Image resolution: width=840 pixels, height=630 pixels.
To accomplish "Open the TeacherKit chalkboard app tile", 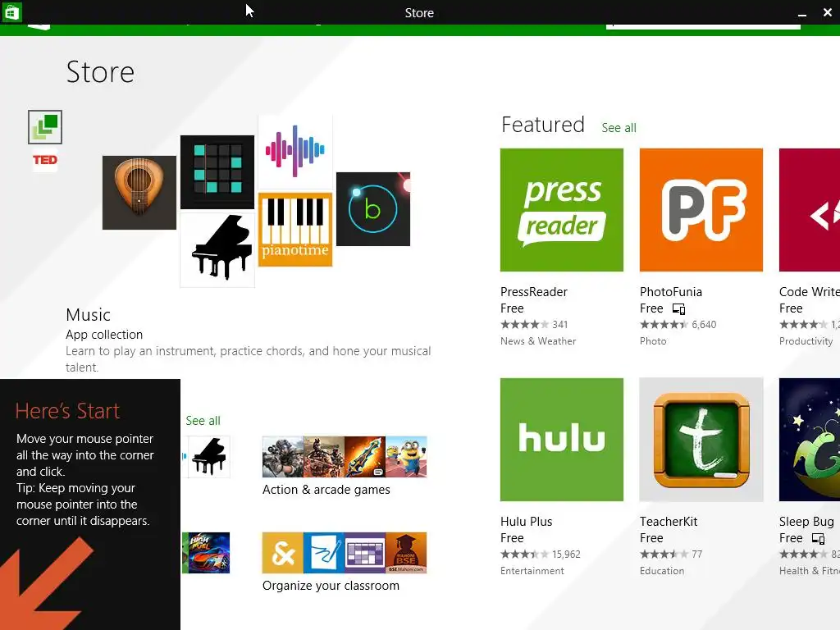I will pyautogui.click(x=701, y=440).
